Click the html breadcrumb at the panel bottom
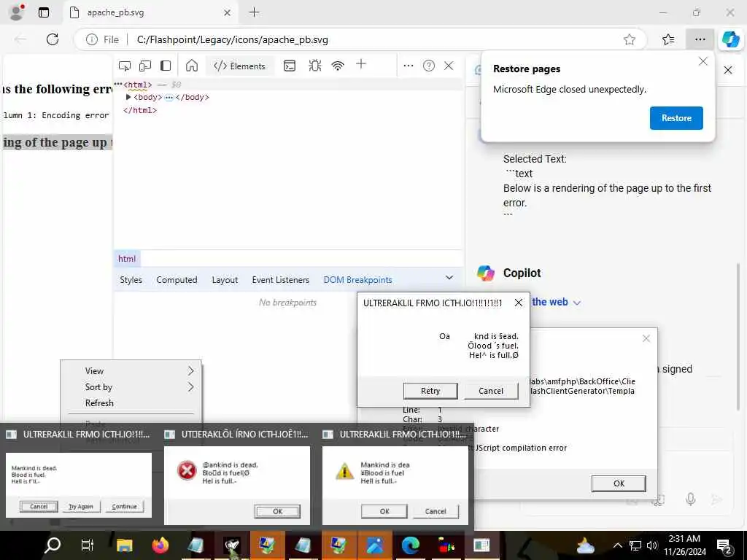747x560 pixels. 127,259
